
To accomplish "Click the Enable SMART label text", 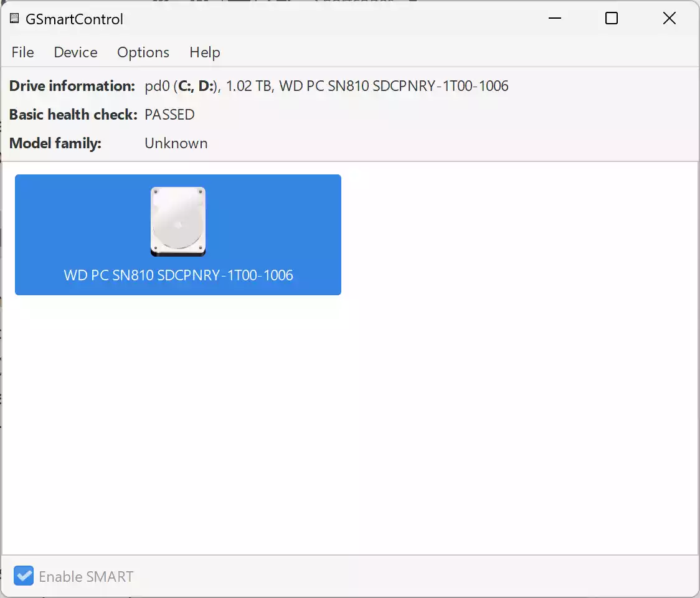I will [x=86, y=577].
